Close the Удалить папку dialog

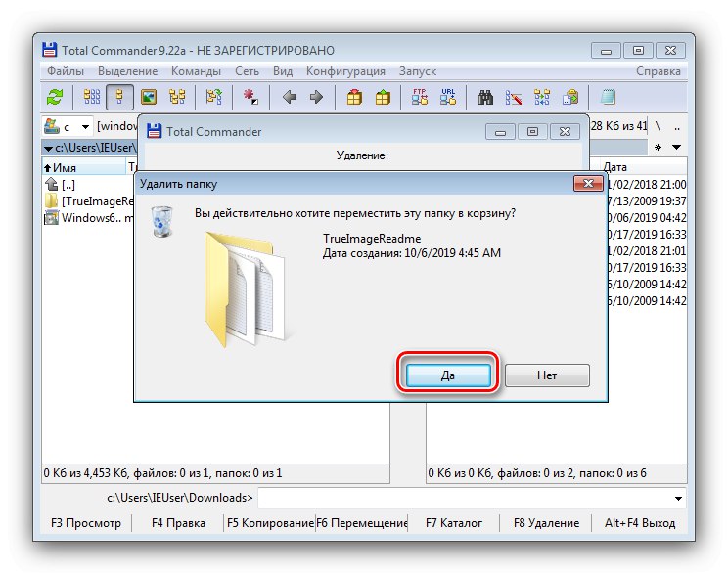pos(588,183)
